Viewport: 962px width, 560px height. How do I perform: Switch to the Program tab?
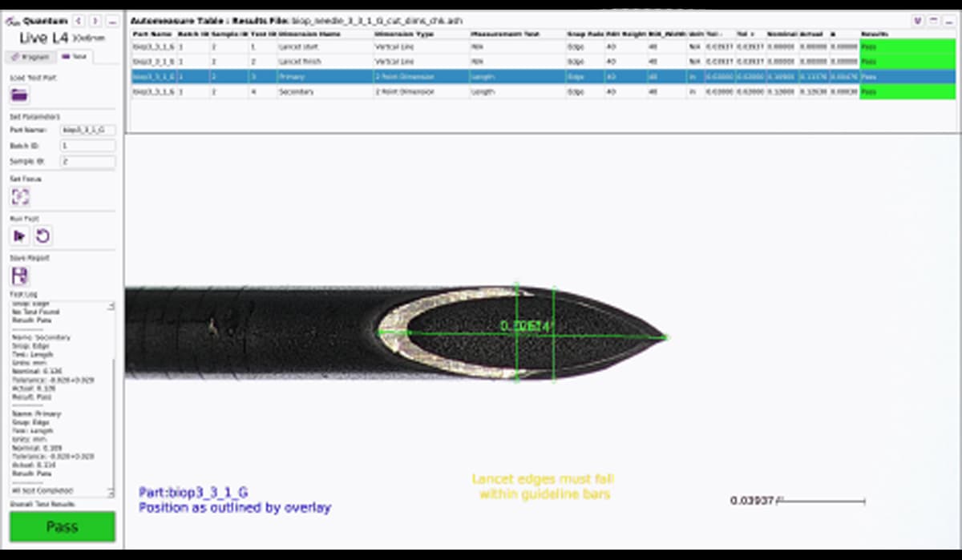coord(30,57)
